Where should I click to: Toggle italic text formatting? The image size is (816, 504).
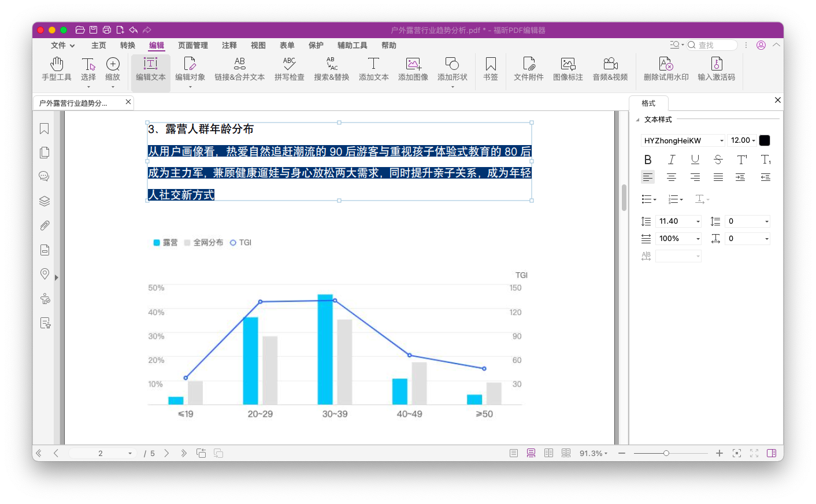[672, 160]
